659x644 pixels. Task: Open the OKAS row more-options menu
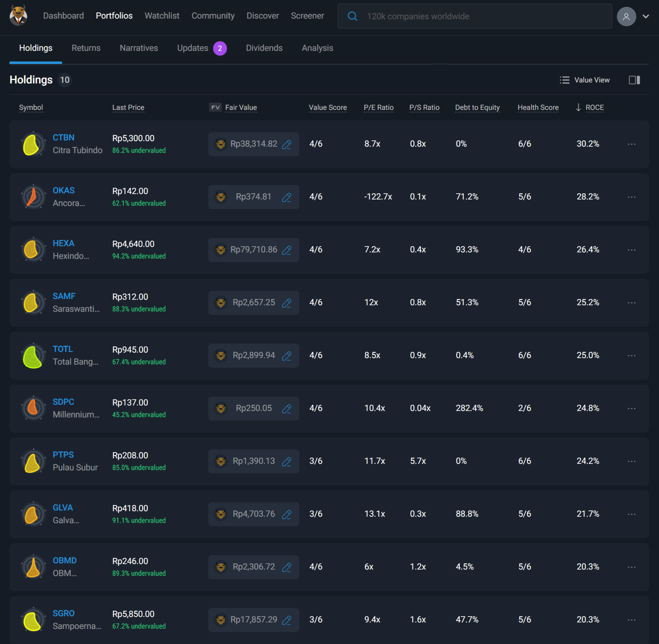click(632, 197)
